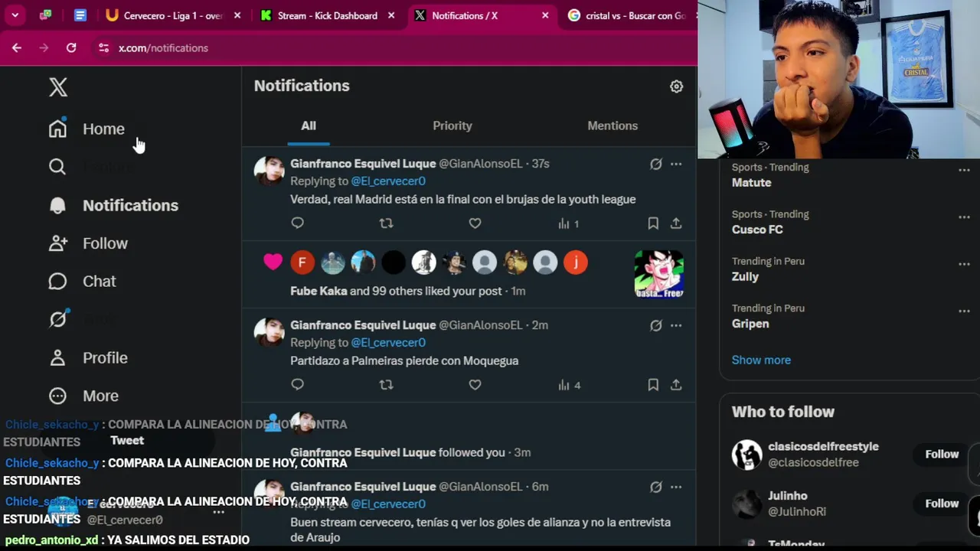
Task: Open the Gripen trending topic
Action: [x=750, y=324]
